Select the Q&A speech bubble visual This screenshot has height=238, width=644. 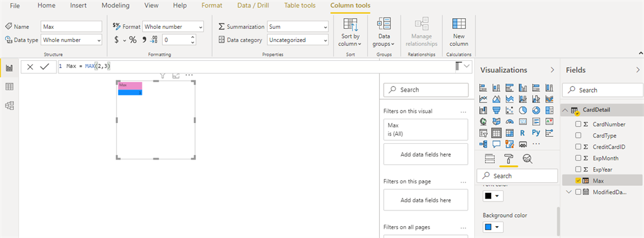tap(496, 144)
